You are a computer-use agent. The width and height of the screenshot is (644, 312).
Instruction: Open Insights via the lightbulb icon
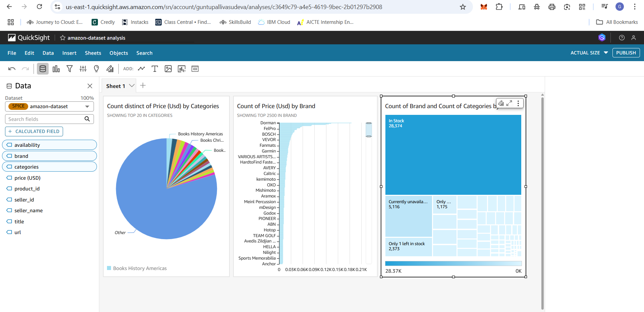[x=96, y=69]
